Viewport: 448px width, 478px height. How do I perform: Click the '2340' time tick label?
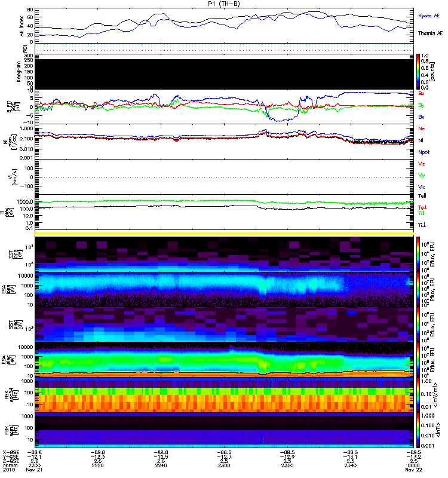351,465
